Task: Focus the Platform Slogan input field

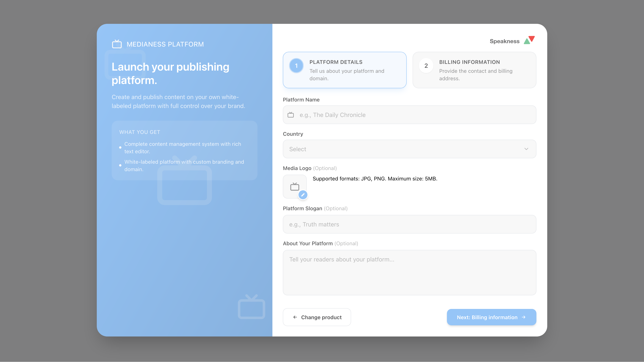Action: pos(409,224)
